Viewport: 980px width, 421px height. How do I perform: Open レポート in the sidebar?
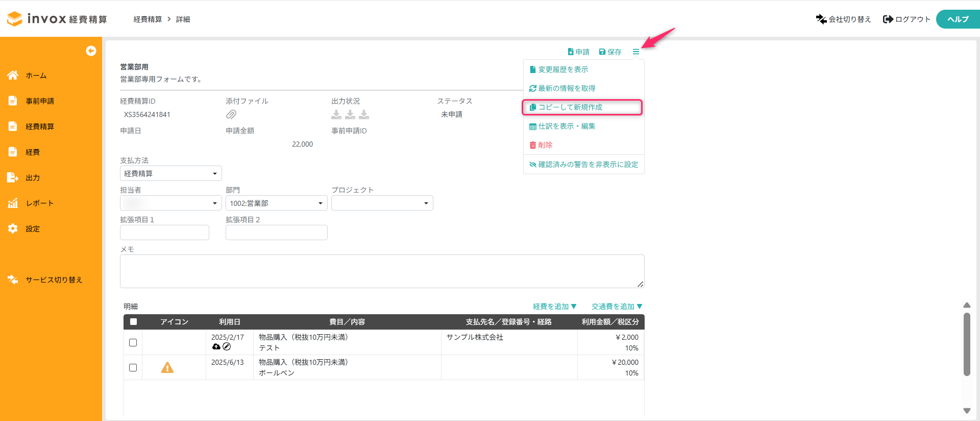(39, 203)
